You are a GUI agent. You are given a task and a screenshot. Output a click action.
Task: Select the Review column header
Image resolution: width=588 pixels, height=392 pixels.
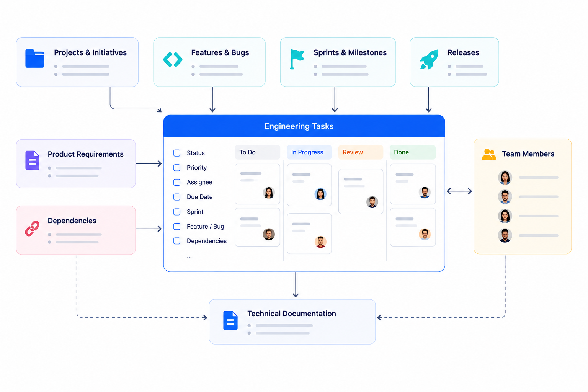click(361, 152)
